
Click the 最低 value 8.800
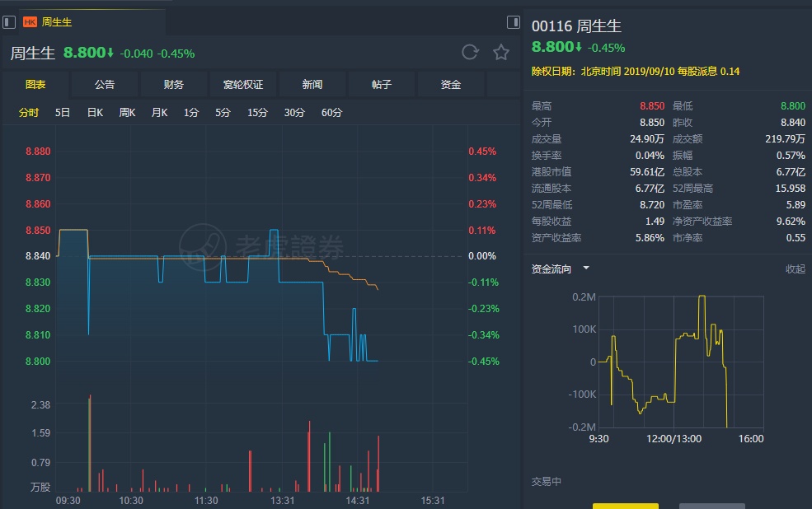click(793, 106)
